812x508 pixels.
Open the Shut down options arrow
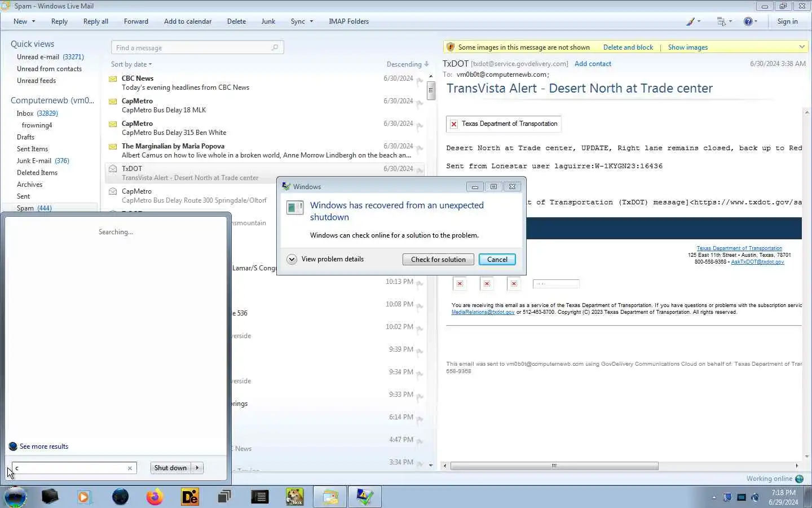pos(197,468)
